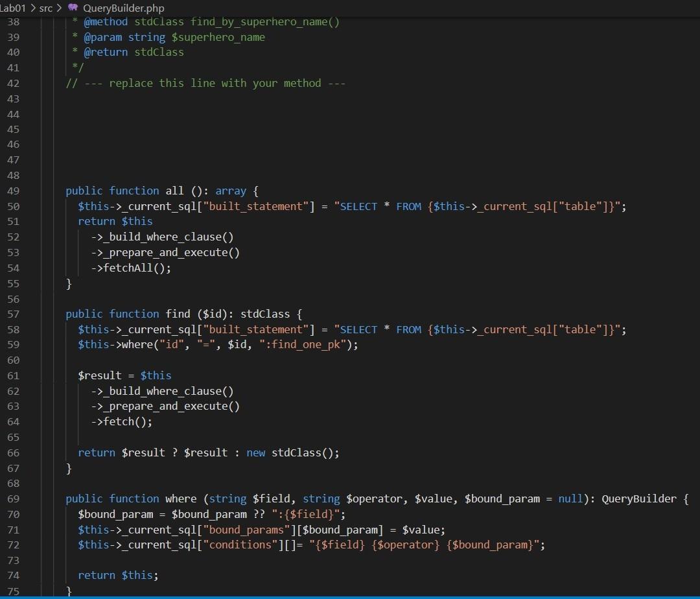Click '@method stdClass find_by_superhero_name()' line
700x599 pixels.
click(211, 22)
